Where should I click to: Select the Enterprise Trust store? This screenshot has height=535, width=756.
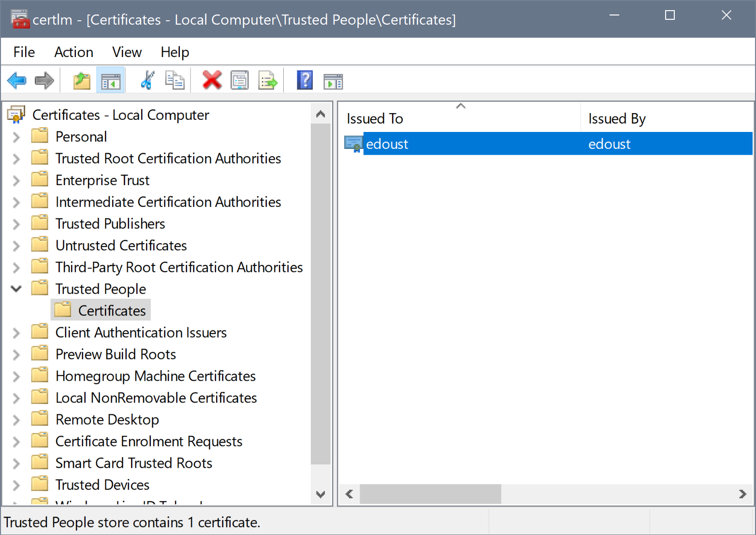[x=102, y=180]
